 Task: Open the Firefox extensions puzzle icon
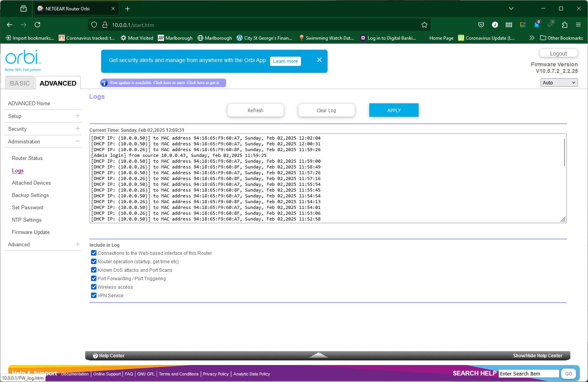coord(564,25)
